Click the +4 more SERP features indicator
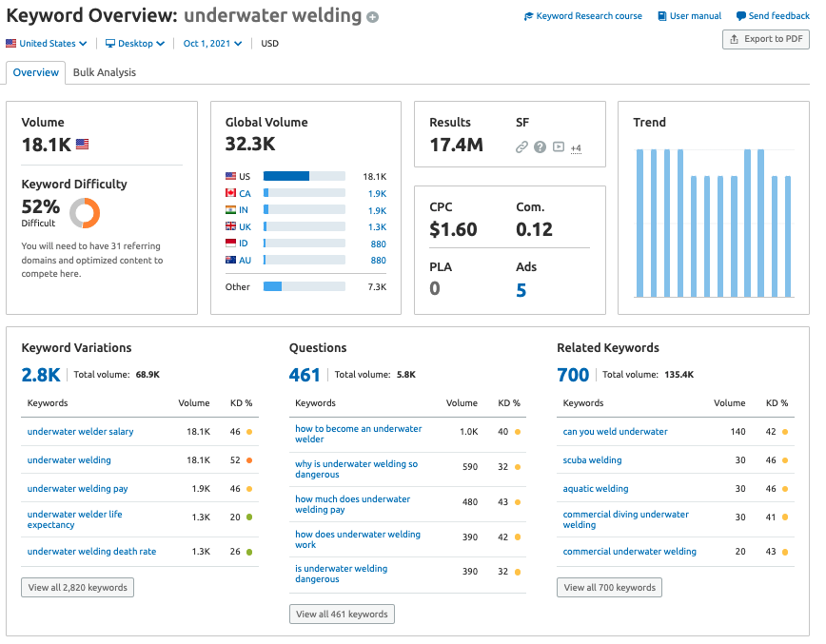This screenshot has height=644, width=826. click(576, 148)
